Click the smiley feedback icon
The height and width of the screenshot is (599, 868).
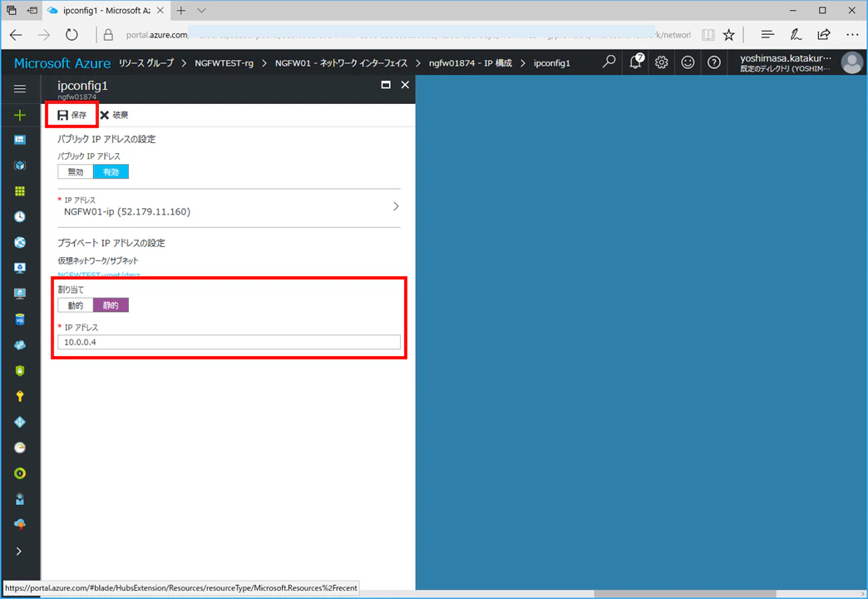pyautogui.click(x=688, y=62)
